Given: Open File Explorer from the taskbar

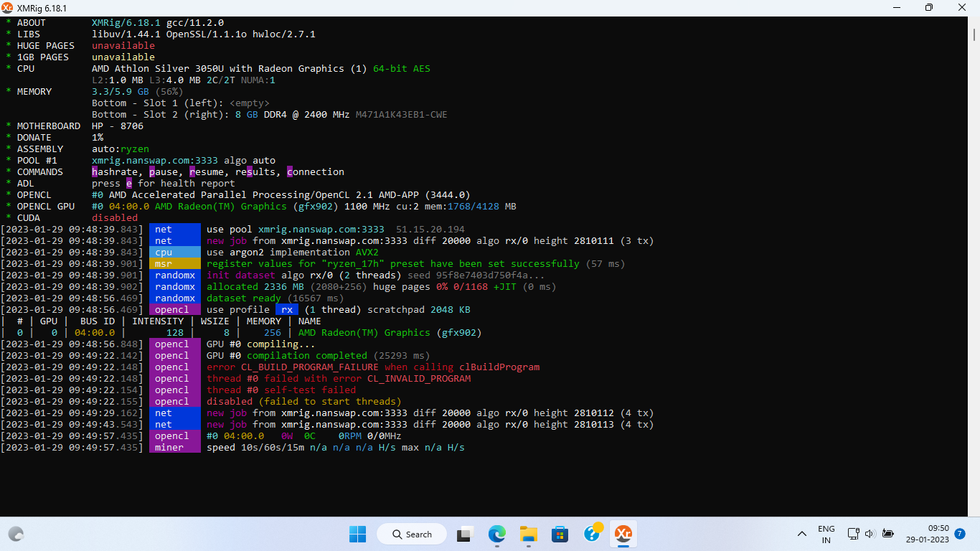Looking at the screenshot, I should pyautogui.click(x=529, y=534).
